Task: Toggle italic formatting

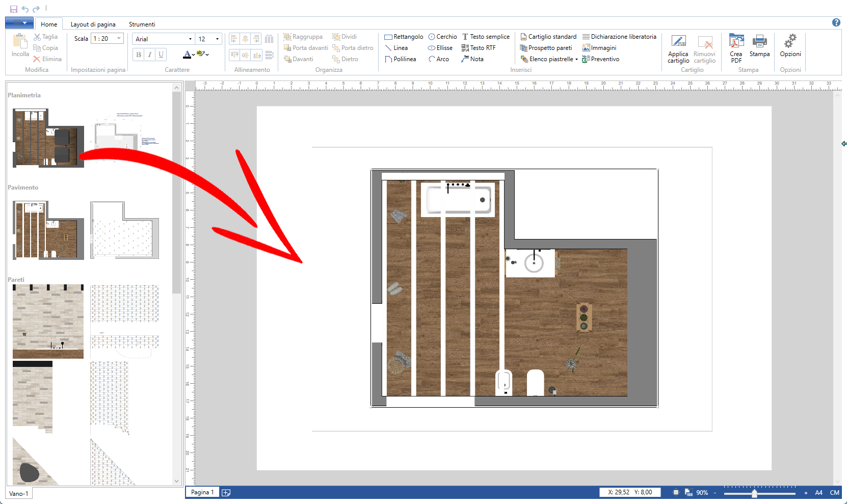Action: [x=150, y=55]
